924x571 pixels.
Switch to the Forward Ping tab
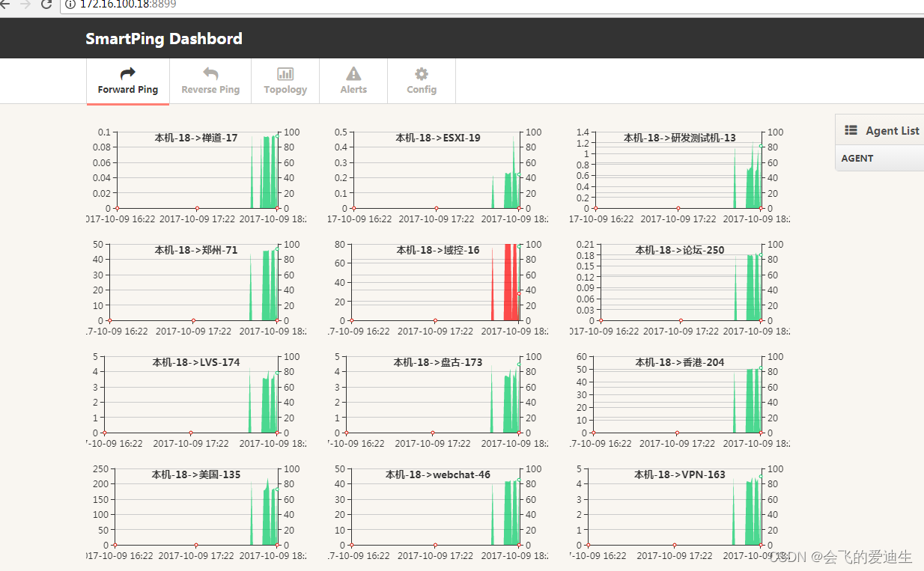128,82
